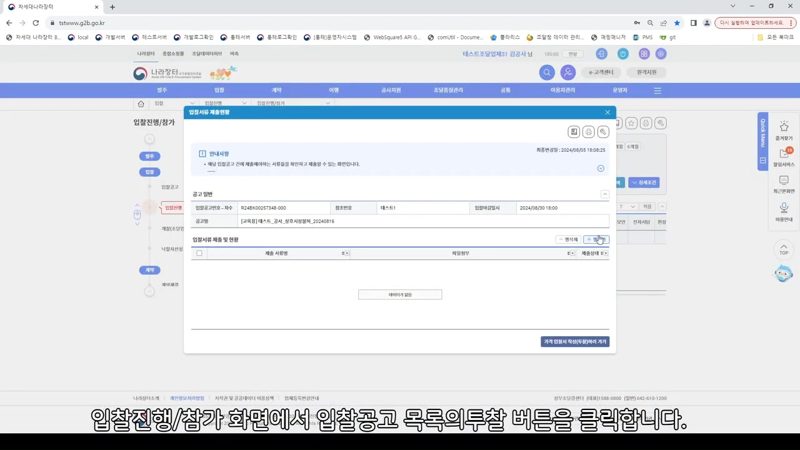Click third purple circular icon in top utility row
800x450 pixels.
pyautogui.click(x=644, y=54)
